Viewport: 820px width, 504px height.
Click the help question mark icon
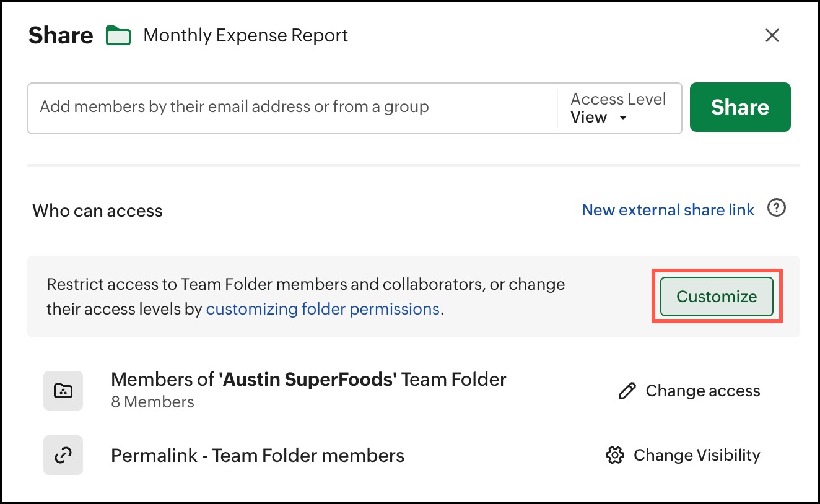coord(776,209)
